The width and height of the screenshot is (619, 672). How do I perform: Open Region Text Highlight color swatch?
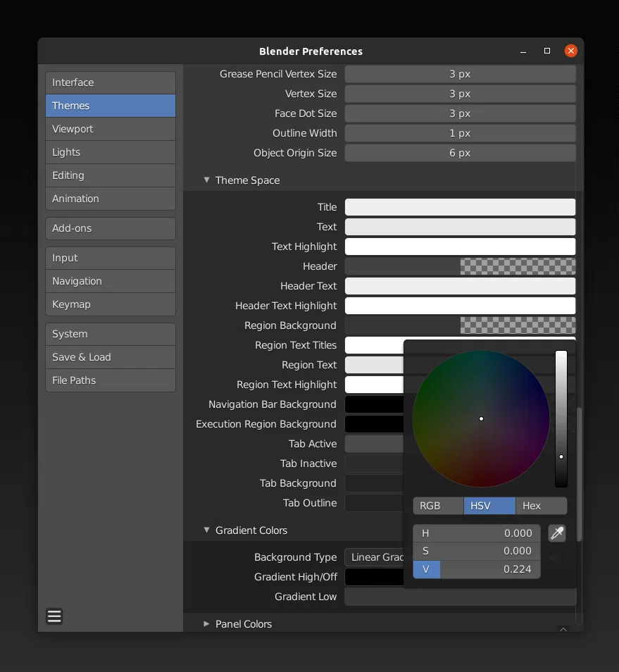click(x=374, y=385)
